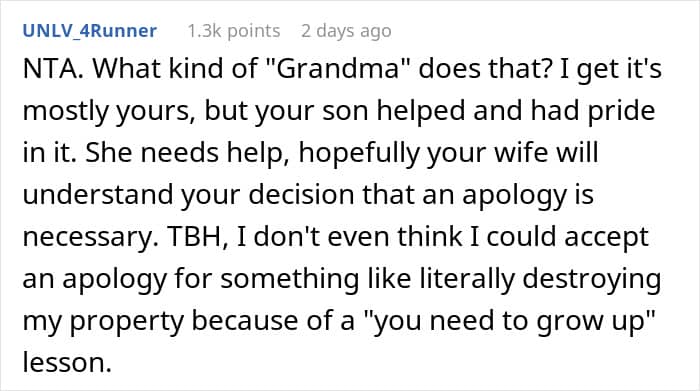Viewport: 700px width, 391px height.
Task: Click the 1.3k points score
Action: (x=233, y=31)
